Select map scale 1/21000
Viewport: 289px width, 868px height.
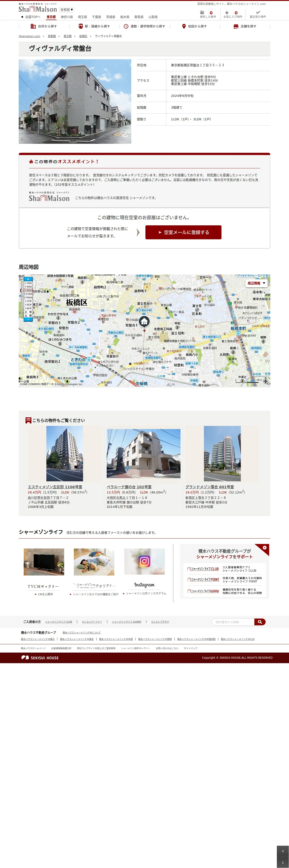click(x=28, y=294)
